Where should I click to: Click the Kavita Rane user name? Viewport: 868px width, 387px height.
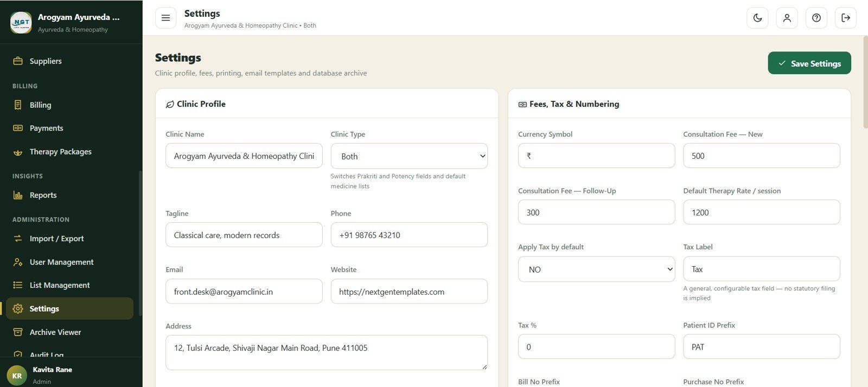click(x=52, y=370)
